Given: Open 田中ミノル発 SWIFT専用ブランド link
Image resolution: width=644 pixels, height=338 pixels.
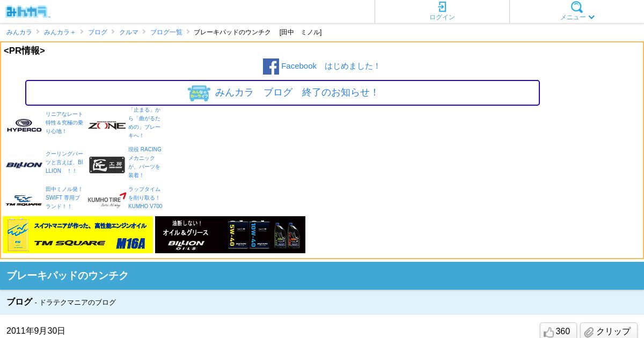Looking at the screenshot, I should [x=64, y=198].
